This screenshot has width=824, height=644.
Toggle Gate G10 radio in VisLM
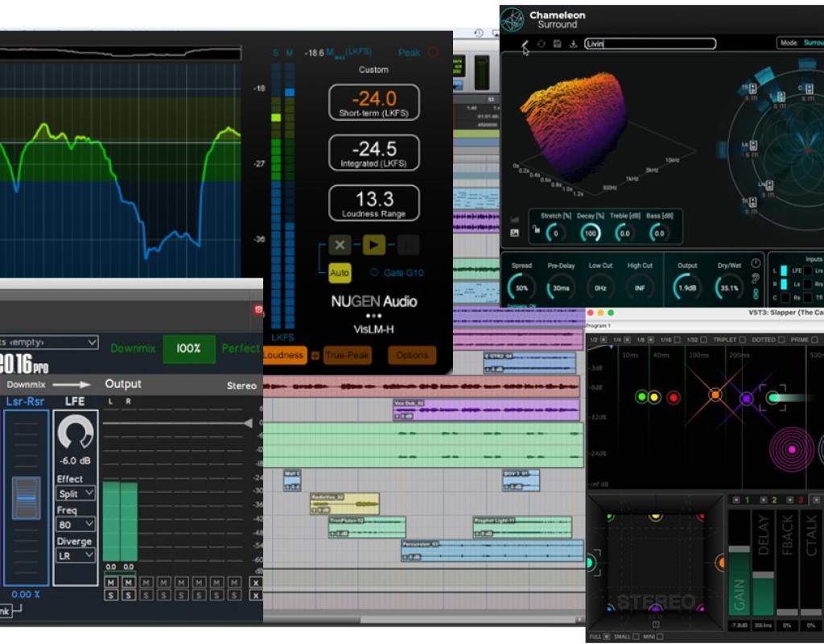(374, 273)
